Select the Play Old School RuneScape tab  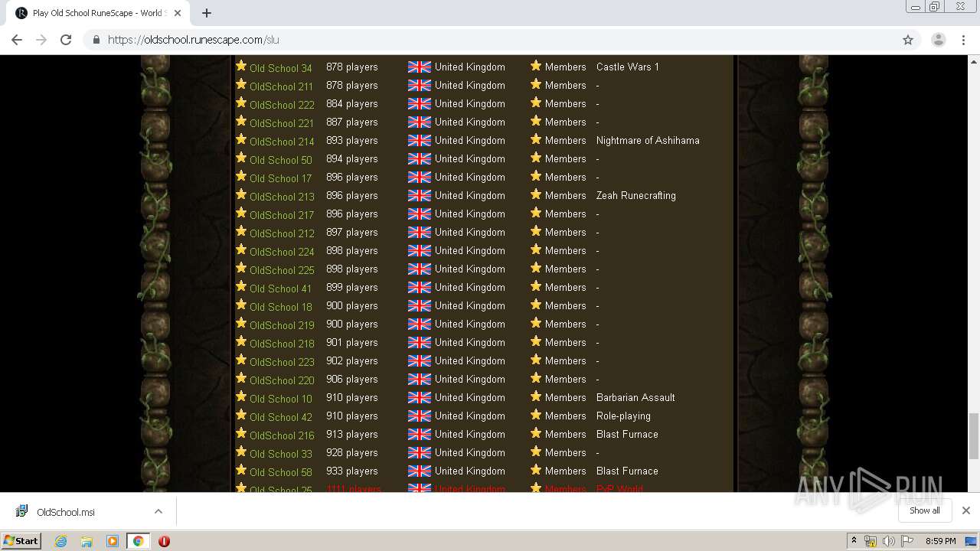98,13
